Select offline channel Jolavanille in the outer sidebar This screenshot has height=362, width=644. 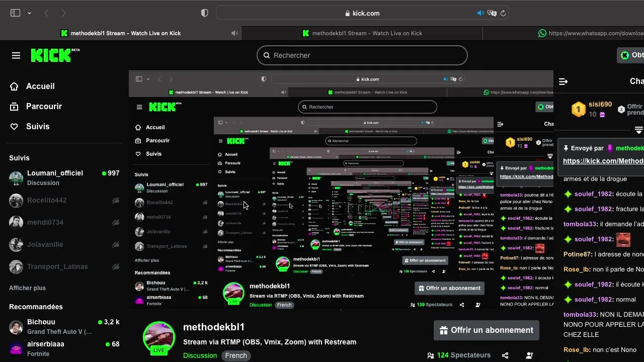(64, 244)
